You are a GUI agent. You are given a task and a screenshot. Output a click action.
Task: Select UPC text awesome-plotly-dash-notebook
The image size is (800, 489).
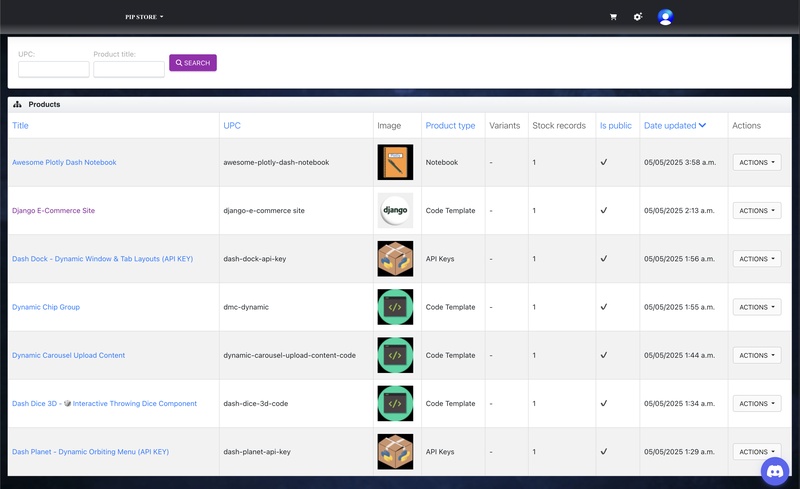pos(276,162)
